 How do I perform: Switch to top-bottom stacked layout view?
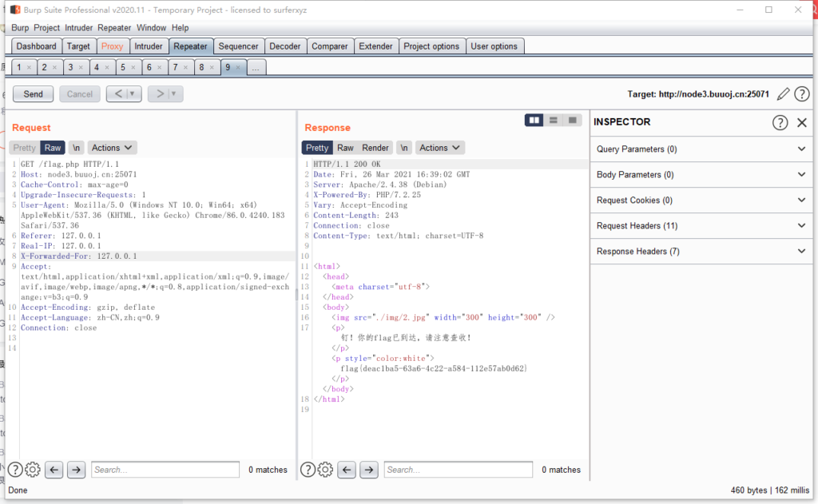pos(553,120)
